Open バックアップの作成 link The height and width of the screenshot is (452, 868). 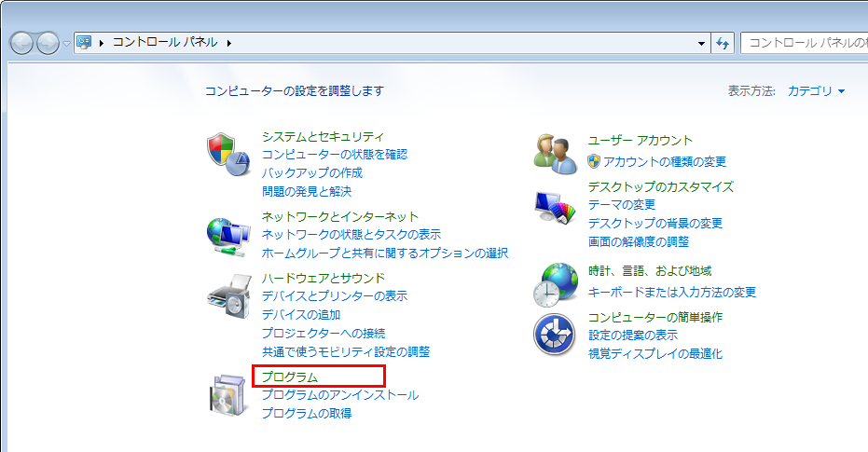pyautogui.click(x=312, y=172)
